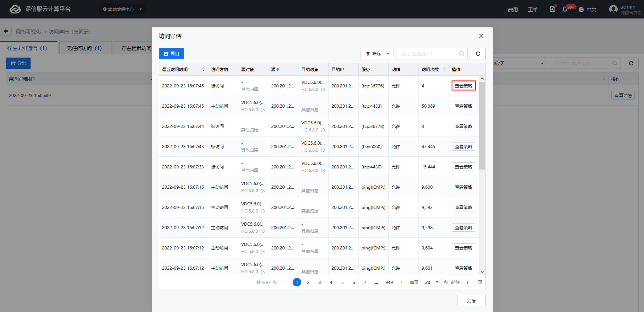
Task: Click 查看策略 for the 9,593 visits row
Action: 464,207
